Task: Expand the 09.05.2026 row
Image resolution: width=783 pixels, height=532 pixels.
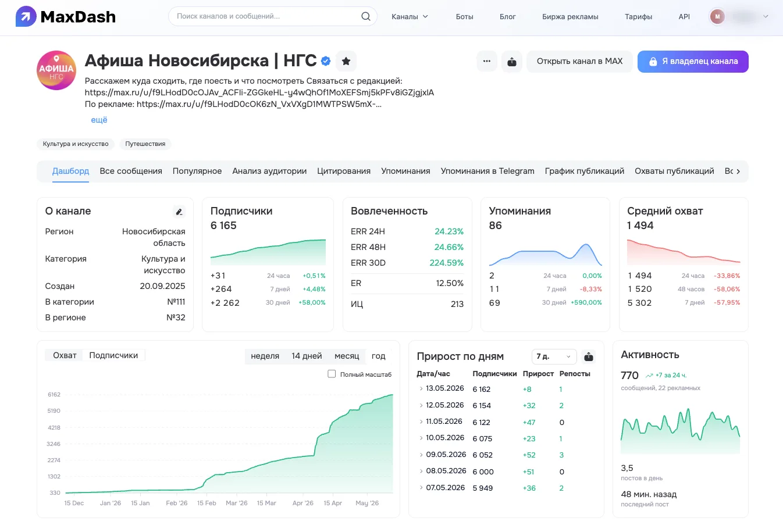Action: coord(421,455)
